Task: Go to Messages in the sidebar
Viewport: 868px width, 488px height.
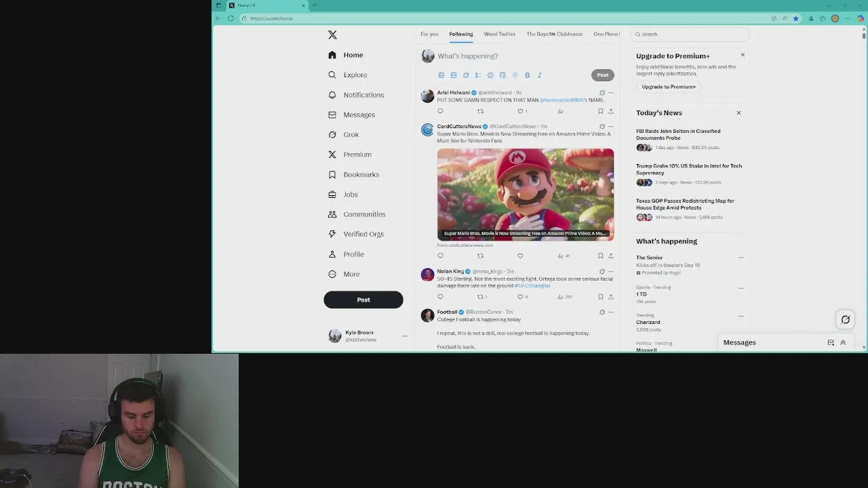Action: point(351,115)
